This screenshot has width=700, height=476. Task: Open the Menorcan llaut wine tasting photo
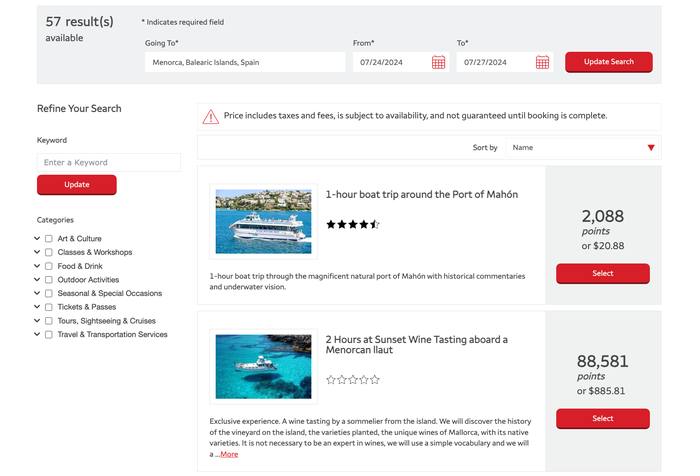[x=263, y=367]
